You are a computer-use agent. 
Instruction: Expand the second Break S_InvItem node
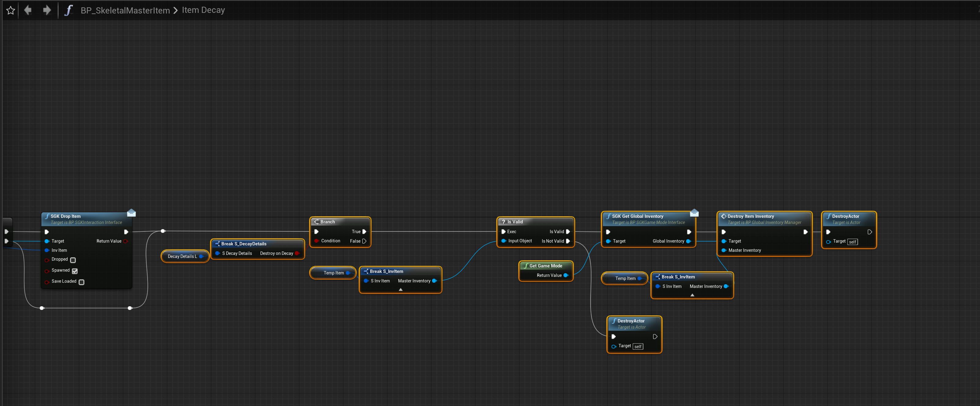point(692,295)
